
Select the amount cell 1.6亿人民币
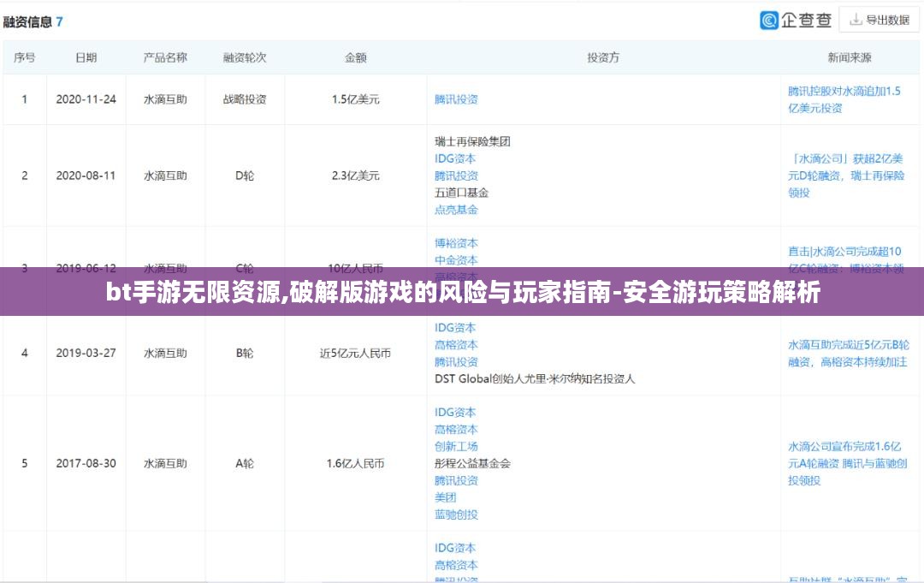coord(355,463)
